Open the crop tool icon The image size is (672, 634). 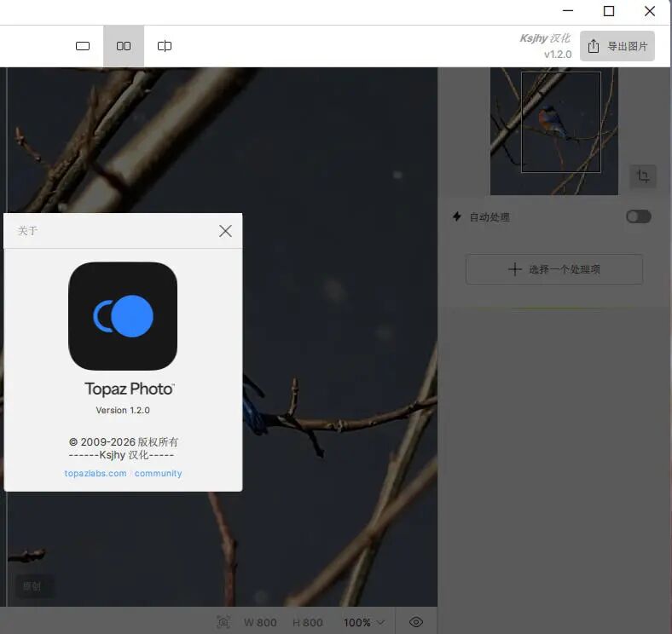tap(643, 176)
